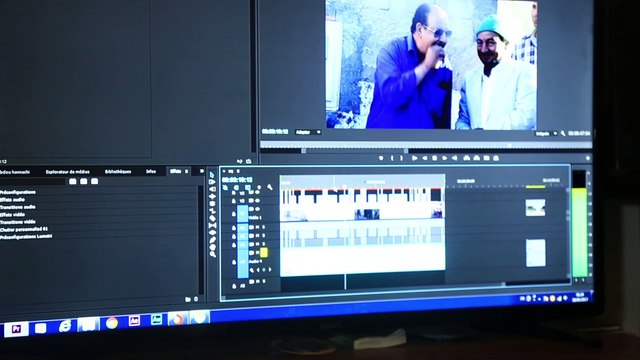This screenshot has height=360, width=640.
Task: Filter effects by 32-bit Color icon
Action: pyautogui.click(x=84, y=181)
